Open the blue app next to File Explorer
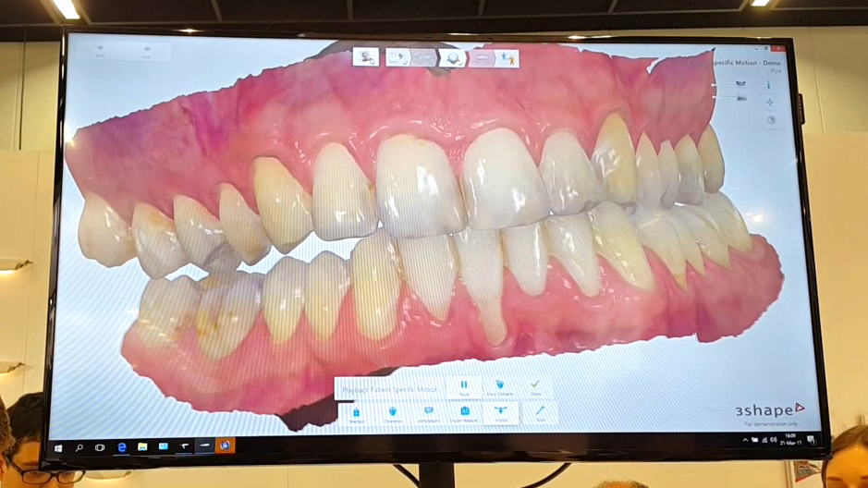This screenshot has height=488, width=868. point(164,446)
